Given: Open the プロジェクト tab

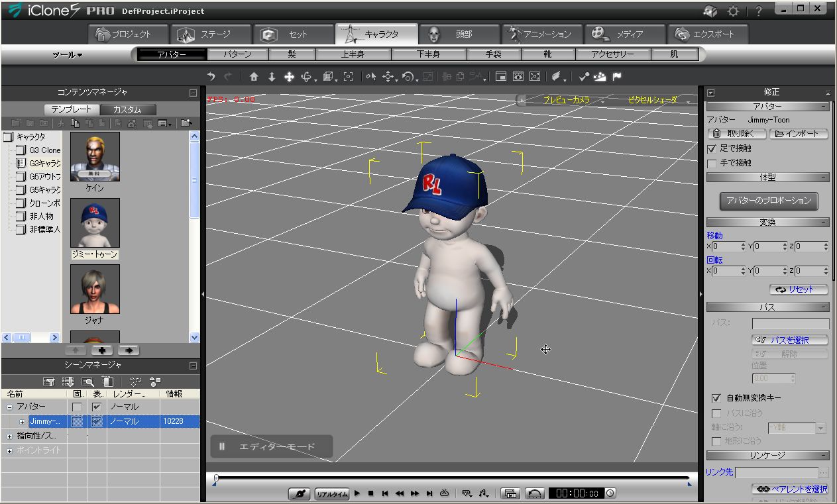Looking at the screenshot, I should pyautogui.click(x=128, y=34).
